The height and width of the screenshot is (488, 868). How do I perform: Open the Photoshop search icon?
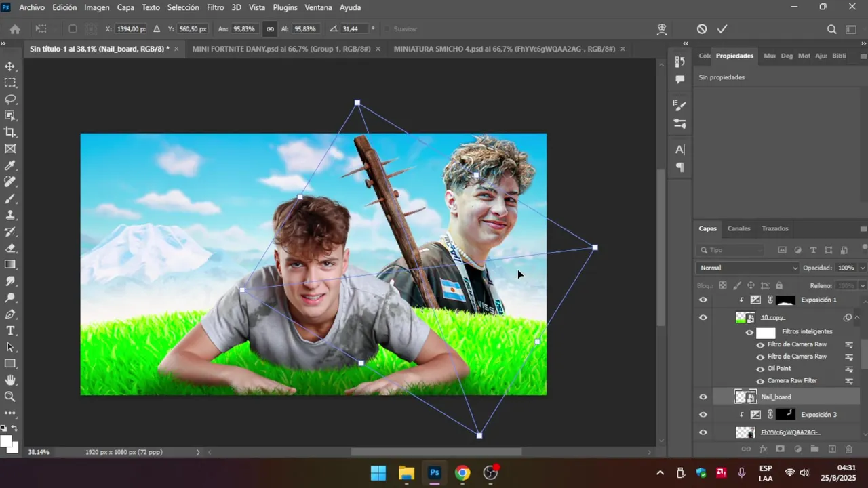(832, 29)
